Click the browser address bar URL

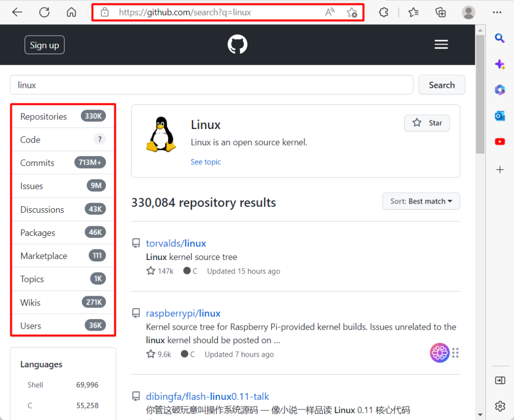click(x=185, y=13)
